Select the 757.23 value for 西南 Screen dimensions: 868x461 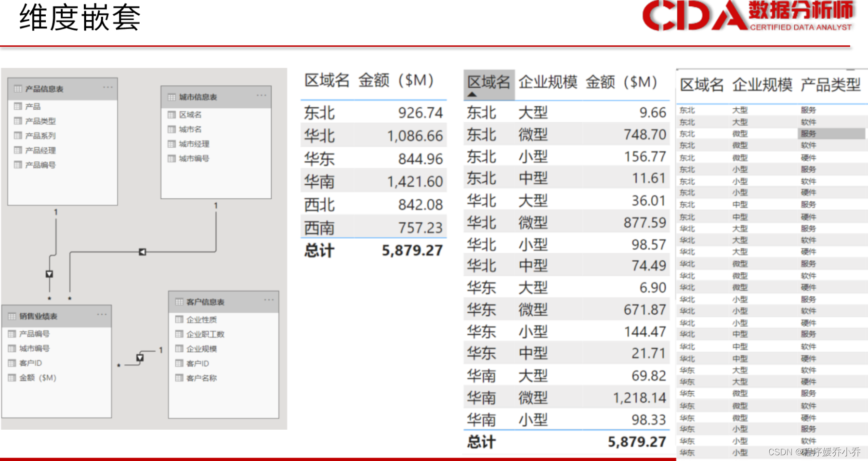421,228
